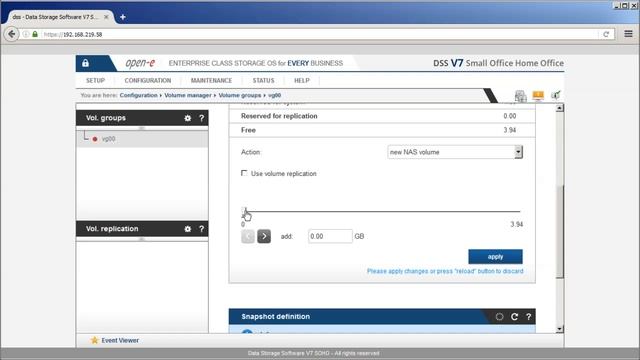Close the dss browser tab
Screen dimensions: 640x360
pyautogui.click(x=106, y=17)
